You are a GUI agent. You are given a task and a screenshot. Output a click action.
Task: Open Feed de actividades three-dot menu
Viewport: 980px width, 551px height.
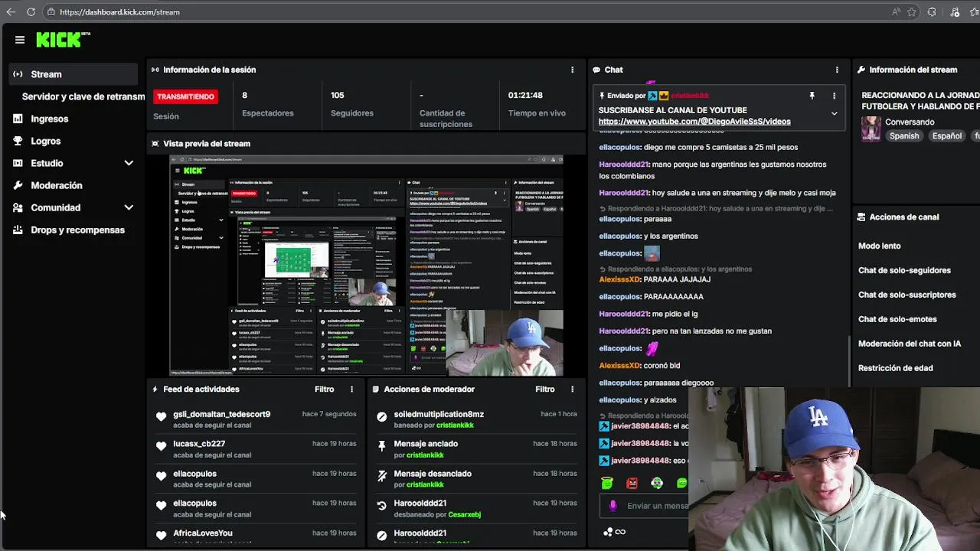pos(351,389)
